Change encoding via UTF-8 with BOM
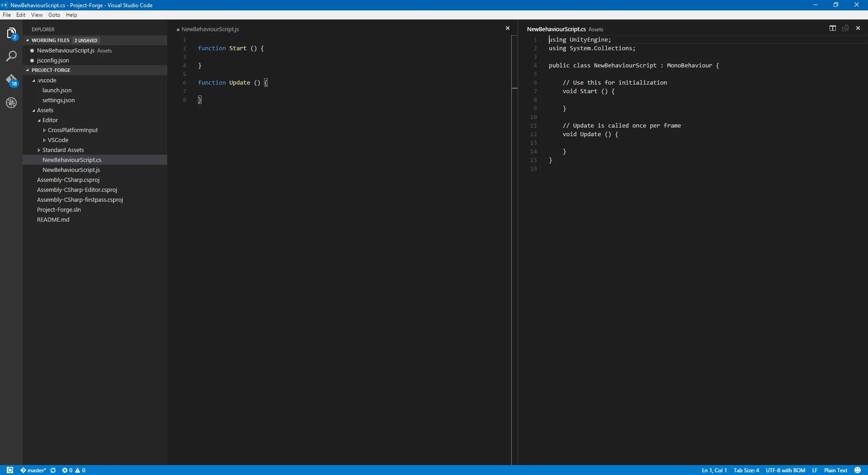 coord(785,470)
